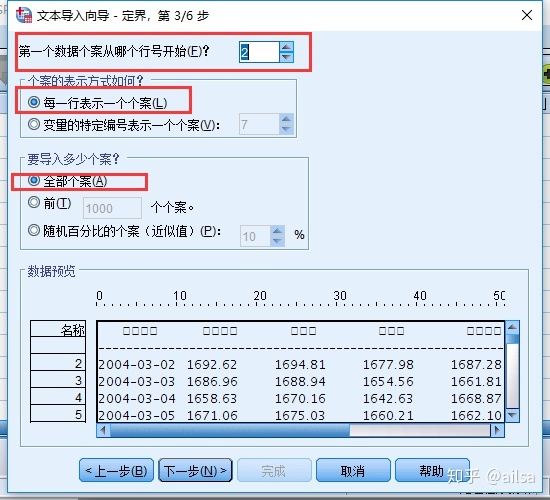Click ruler mark 10 above preview
This screenshot has height=500, width=550.
click(x=180, y=296)
